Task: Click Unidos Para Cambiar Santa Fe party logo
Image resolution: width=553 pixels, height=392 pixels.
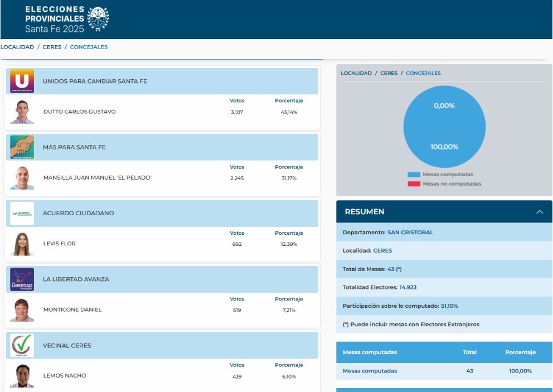Action: (x=22, y=81)
